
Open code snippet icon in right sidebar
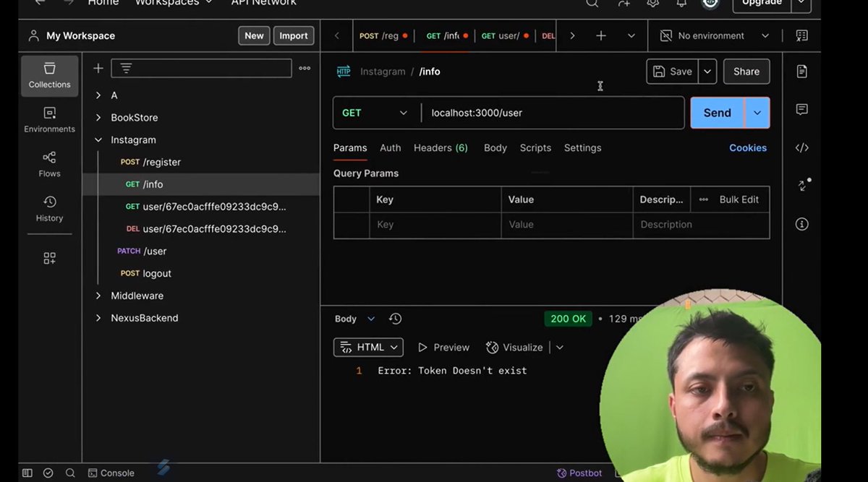(x=801, y=147)
